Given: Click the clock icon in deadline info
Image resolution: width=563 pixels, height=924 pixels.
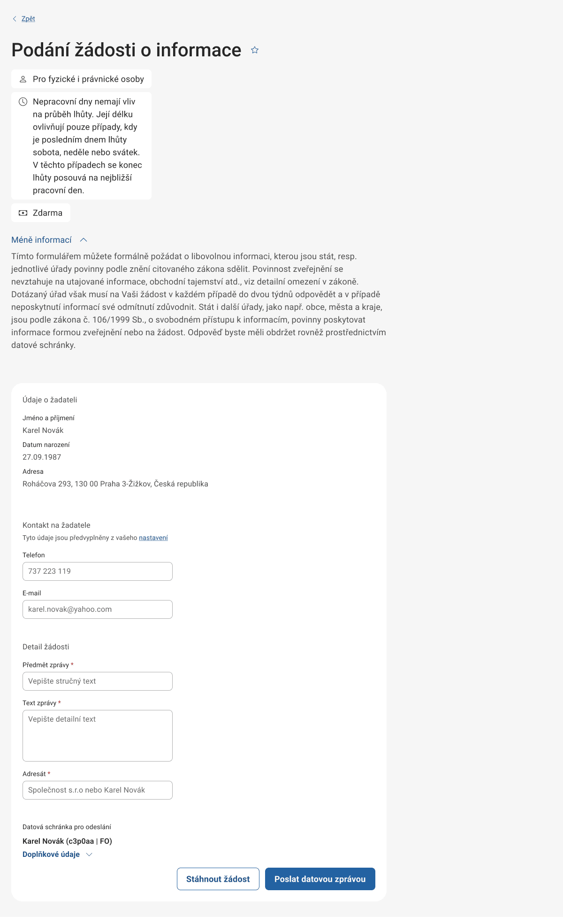Looking at the screenshot, I should pos(23,102).
